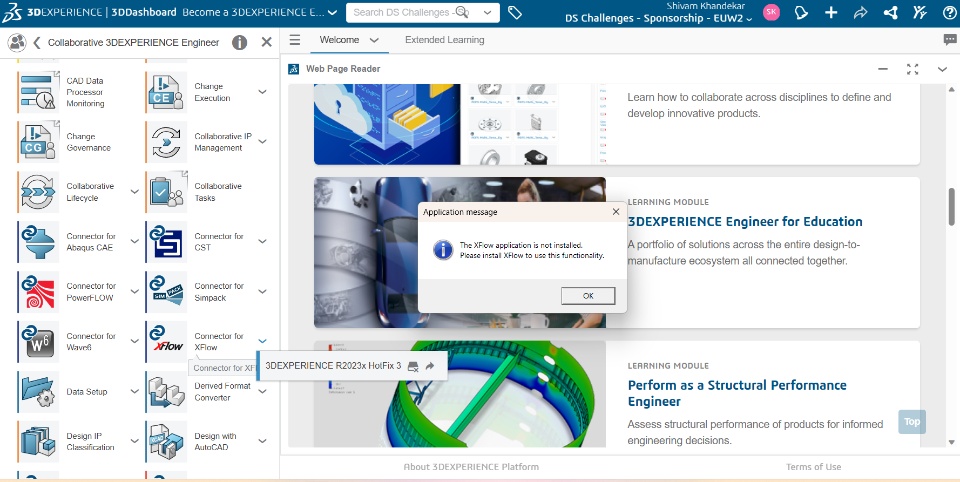Expand Connector for Abaqus CAE chevron
This screenshot has height=482, width=960.
point(135,241)
